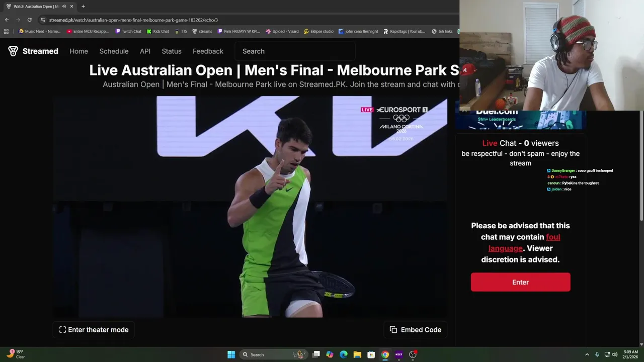Click DannyGranger's chat message
The width and height of the screenshot is (644, 362).
(580, 170)
